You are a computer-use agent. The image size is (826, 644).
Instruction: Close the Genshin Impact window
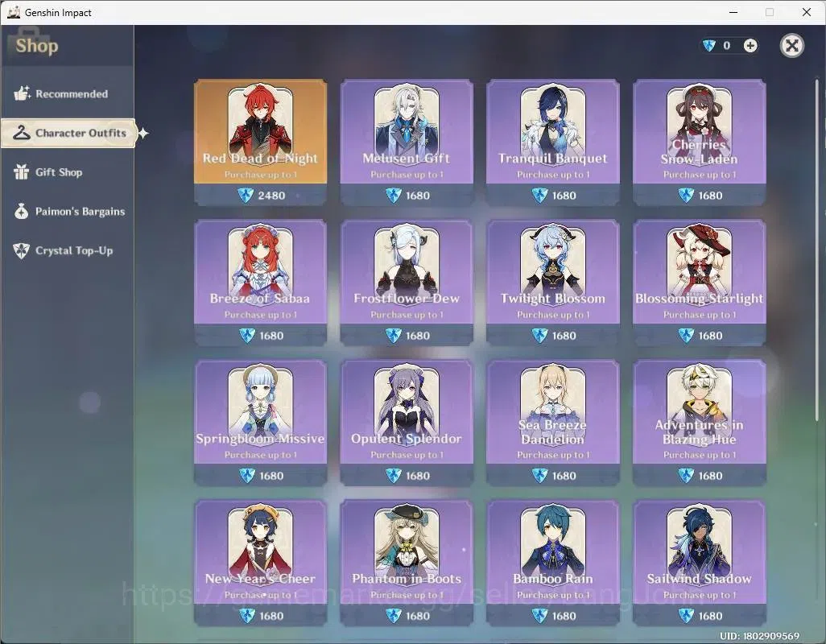(807, 12)
